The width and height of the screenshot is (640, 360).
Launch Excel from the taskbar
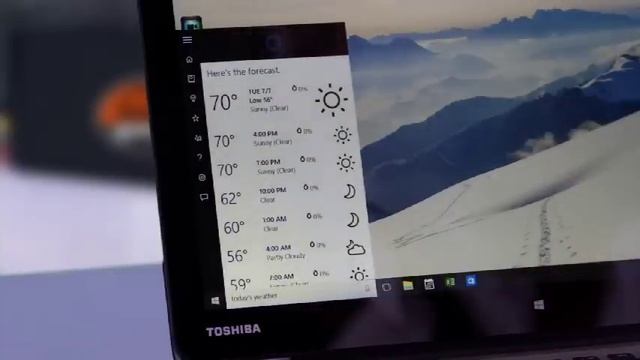pyautogui.click(x=450, y=282)
